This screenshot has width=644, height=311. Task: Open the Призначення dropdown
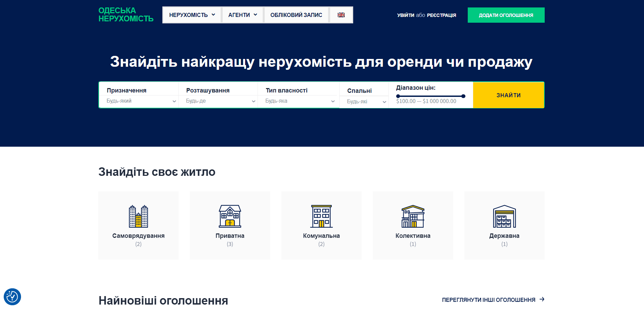click(138, 101)
